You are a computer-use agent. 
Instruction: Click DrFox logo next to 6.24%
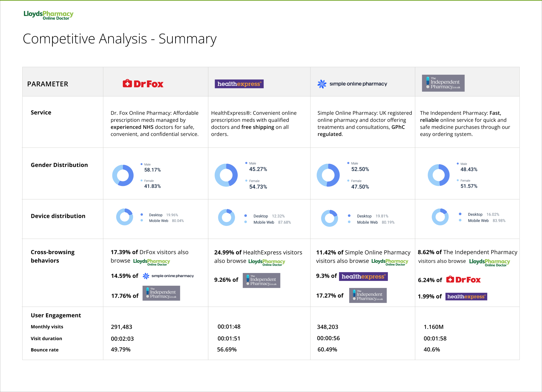[463, 280]
